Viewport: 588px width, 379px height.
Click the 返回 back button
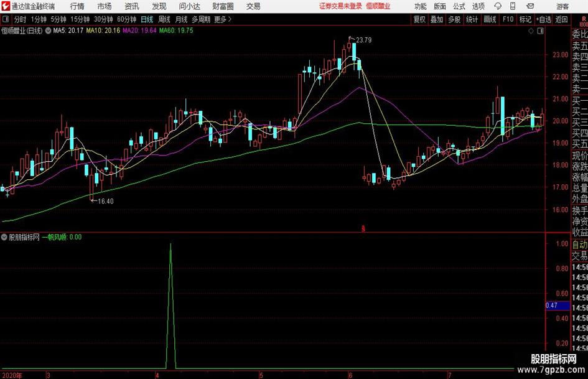tap(561, 19)
